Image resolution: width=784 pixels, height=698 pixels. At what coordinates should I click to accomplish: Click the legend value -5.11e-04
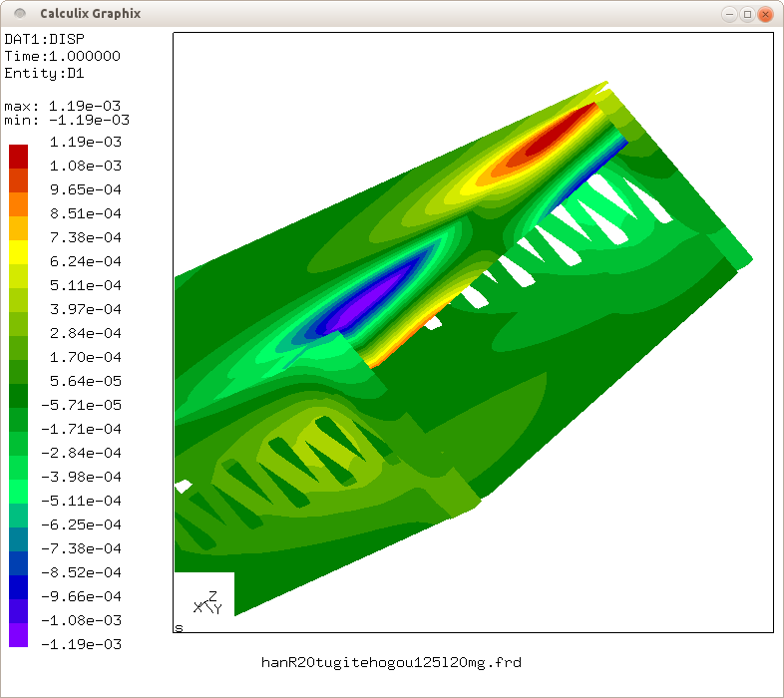coord(81,501)
